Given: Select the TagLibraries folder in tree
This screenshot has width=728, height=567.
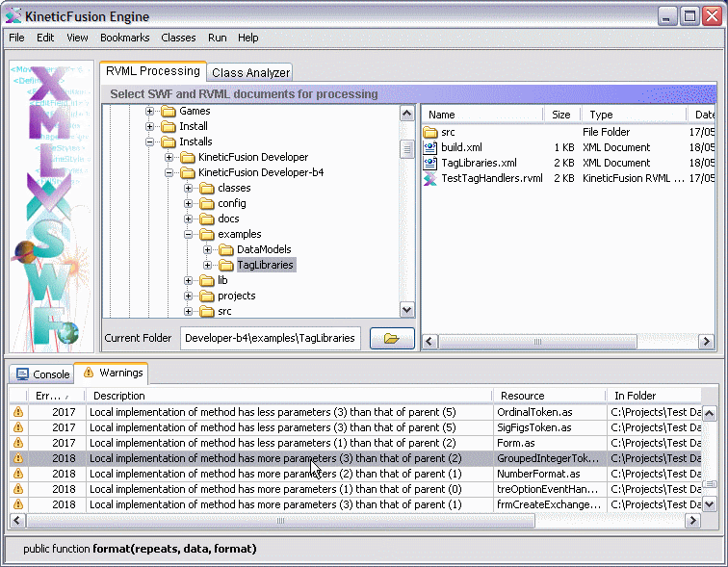Looking at the screenshot, I should 265,265.
